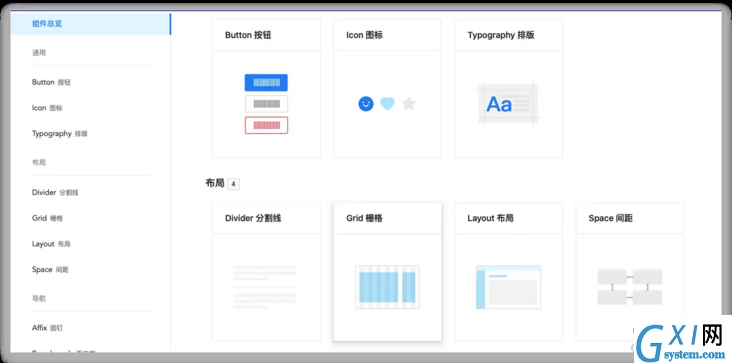732x363 pixels.
Task: Click the Divider card lines preview
Action: [x=266, y=287]
